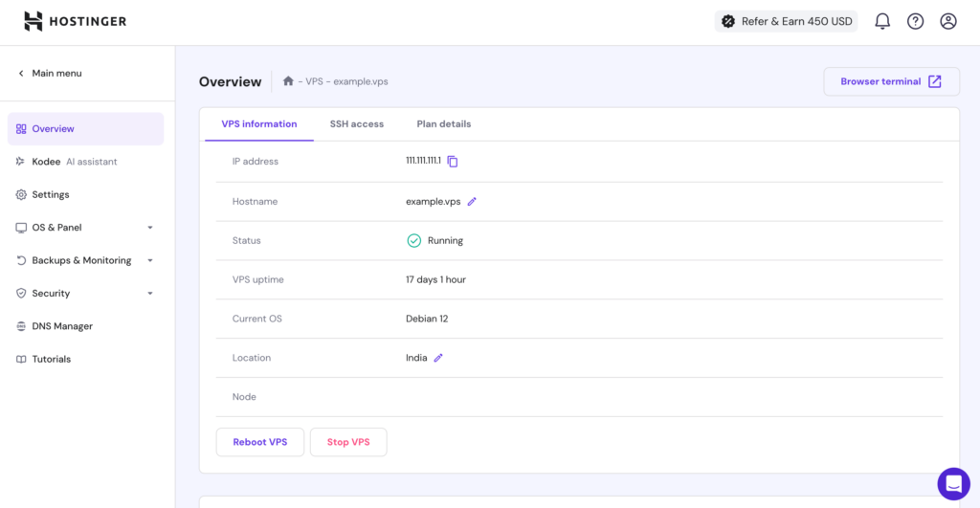The height and width of the screenshot is (508, 980).
Task: Open the notifications bell
Action: (x=882, y=21)
